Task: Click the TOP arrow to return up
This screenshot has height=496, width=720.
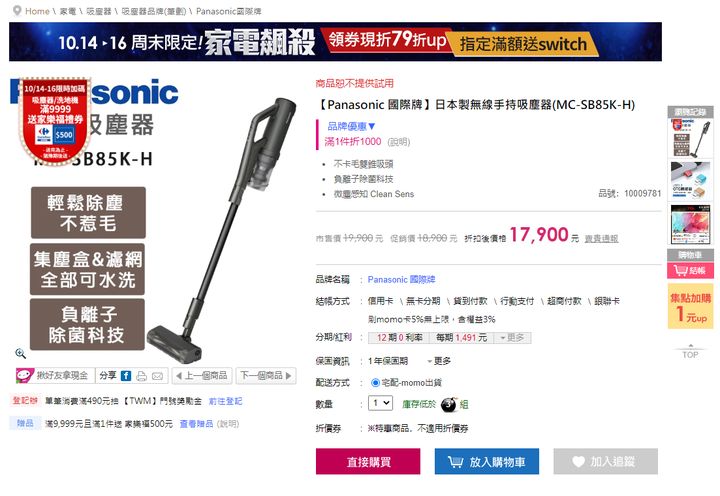Action: 690,352
